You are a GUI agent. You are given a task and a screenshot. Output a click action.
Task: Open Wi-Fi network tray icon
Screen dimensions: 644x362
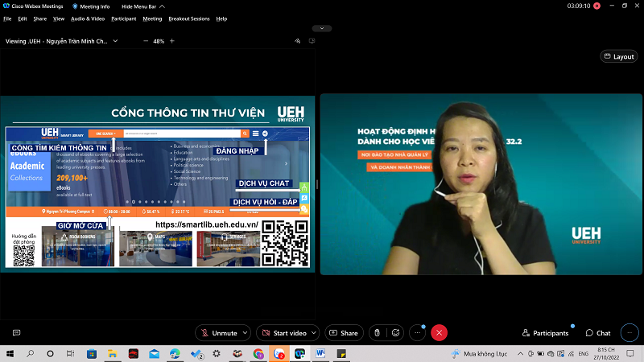tap(571, 354)
